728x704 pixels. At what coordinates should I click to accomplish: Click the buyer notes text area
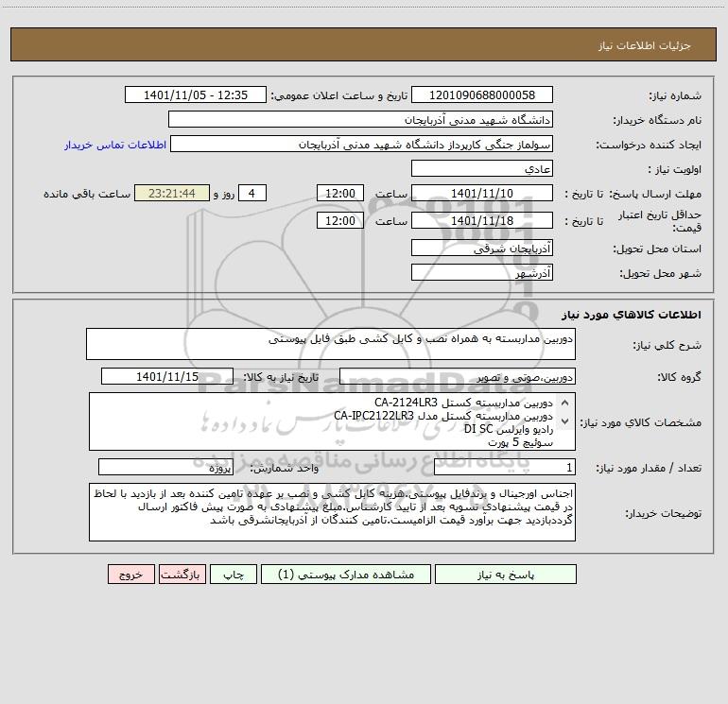[x=332, y=512]
